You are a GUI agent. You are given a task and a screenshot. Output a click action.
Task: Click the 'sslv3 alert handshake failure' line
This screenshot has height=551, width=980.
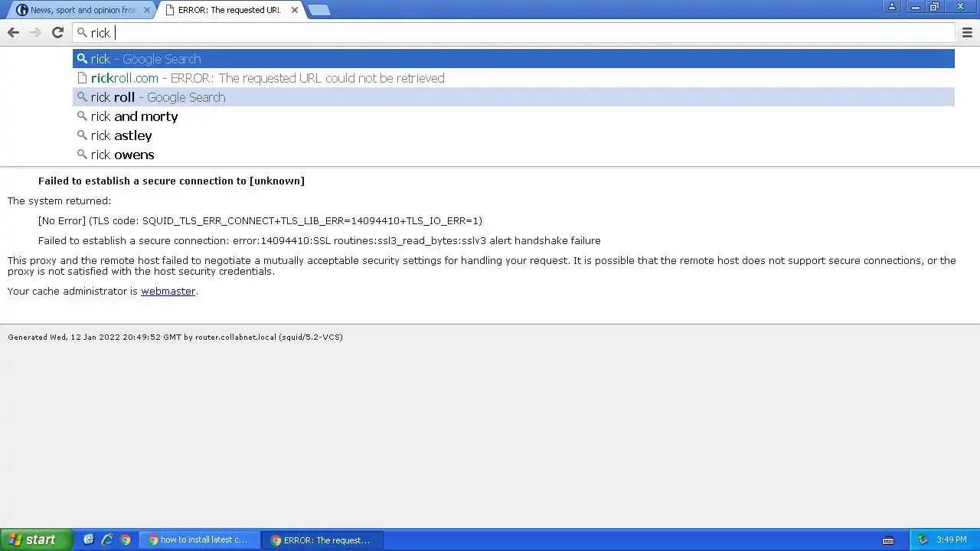[319, 241]
